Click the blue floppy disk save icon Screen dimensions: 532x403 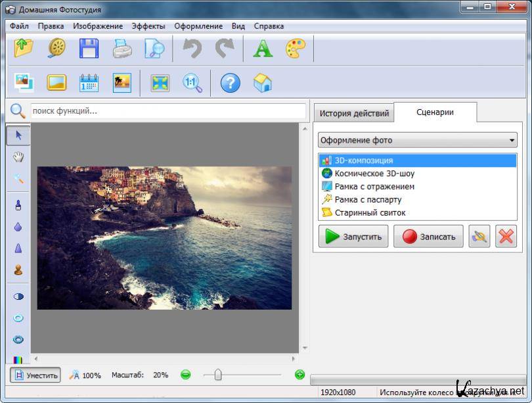pos(89,49)
